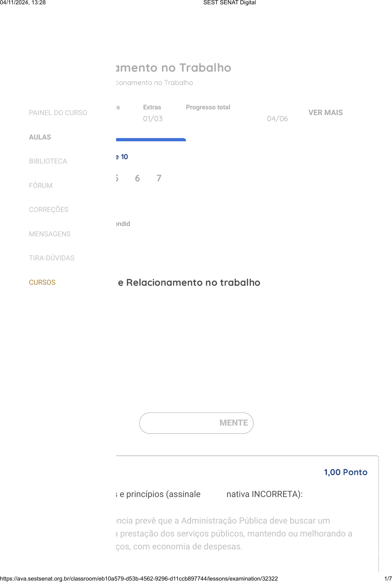The image size is (392, 582).
Task: Jump to question number 7
Action: [159, 178]
